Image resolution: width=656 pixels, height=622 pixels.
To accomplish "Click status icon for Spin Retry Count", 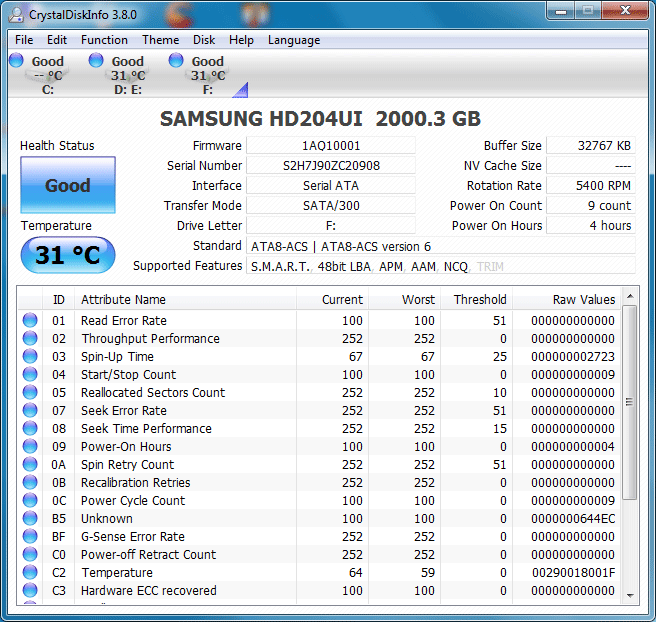I will click(x=30, y=464).
